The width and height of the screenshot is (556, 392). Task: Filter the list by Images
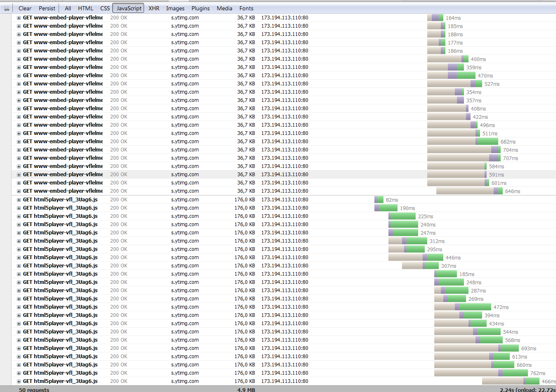pos(175,8)
